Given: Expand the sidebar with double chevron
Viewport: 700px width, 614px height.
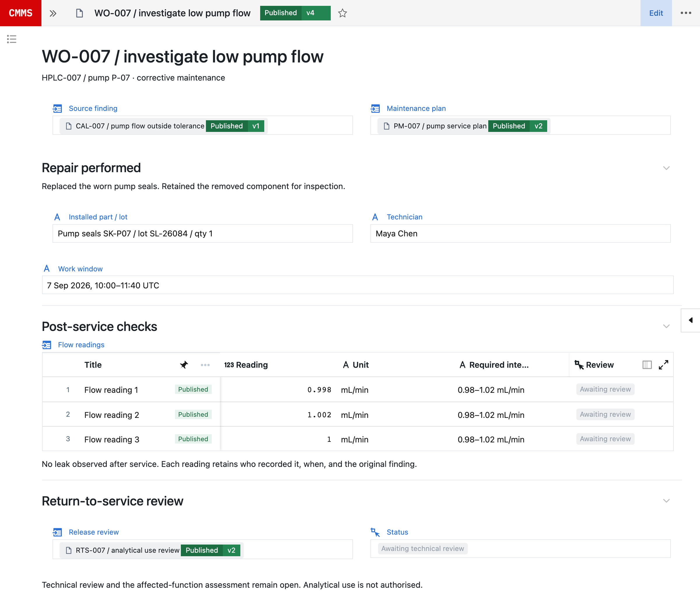Looking at the screenshot, I should [53, 13].
